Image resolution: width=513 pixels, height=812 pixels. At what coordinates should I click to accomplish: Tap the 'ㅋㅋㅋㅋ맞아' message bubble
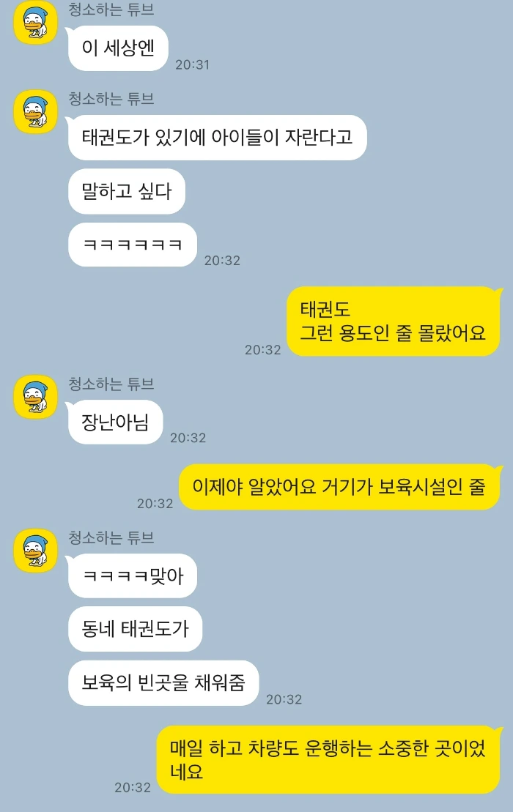pos(132,576)
